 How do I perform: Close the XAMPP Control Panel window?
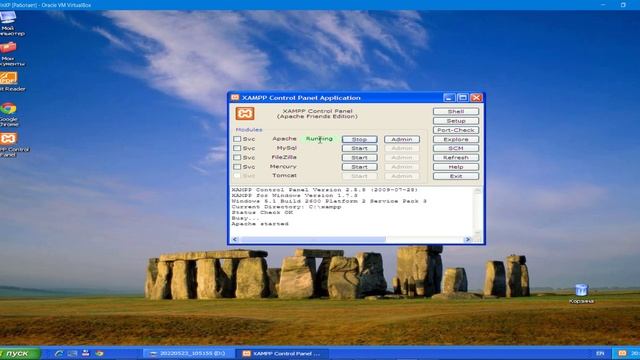[476, 98]
